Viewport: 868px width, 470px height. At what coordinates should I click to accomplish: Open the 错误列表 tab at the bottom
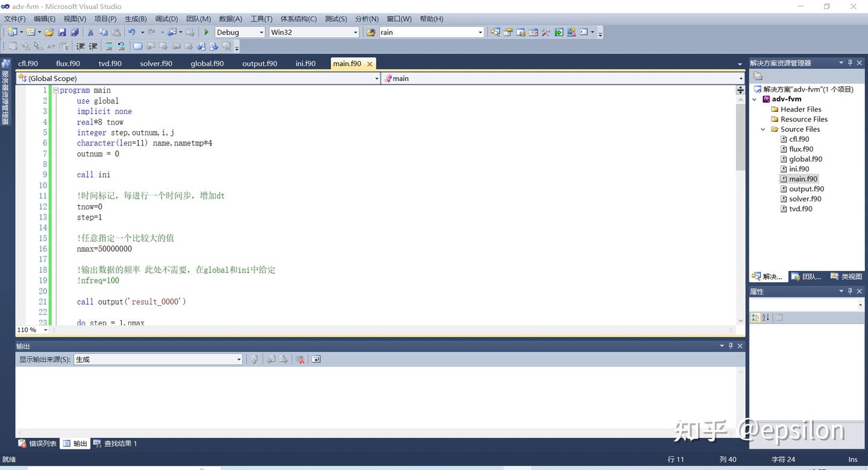click(37, 443)
